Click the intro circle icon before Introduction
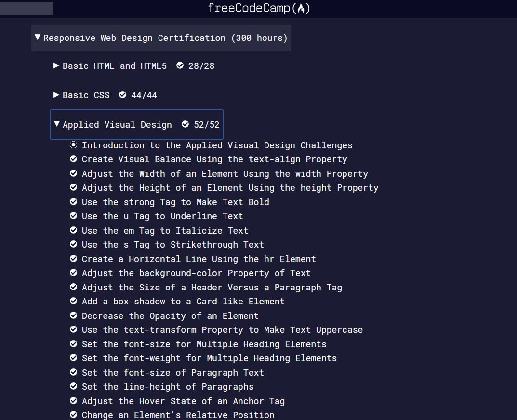This screenshot has height=420, width=517. click(x=74, y=144)
